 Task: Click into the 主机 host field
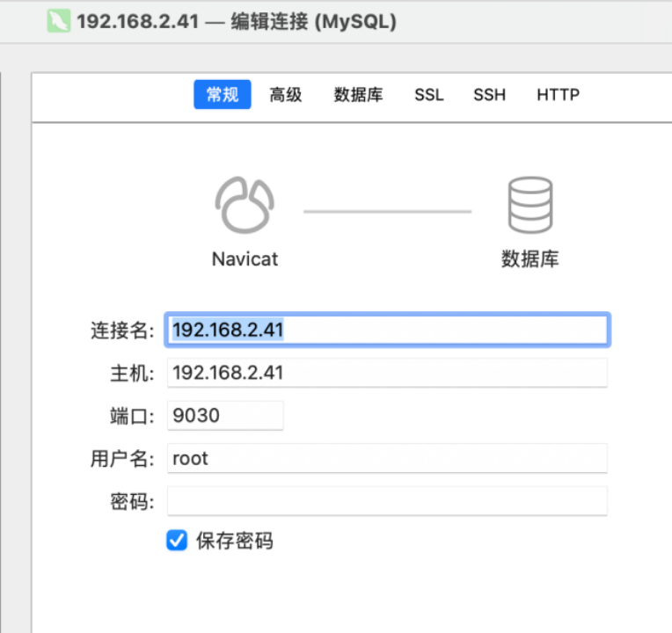[387, 373]
